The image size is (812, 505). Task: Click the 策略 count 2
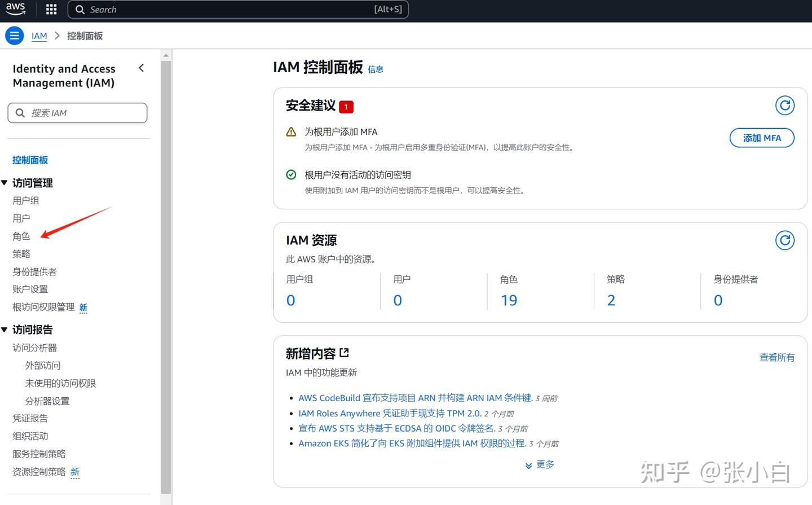click(611, 300)
